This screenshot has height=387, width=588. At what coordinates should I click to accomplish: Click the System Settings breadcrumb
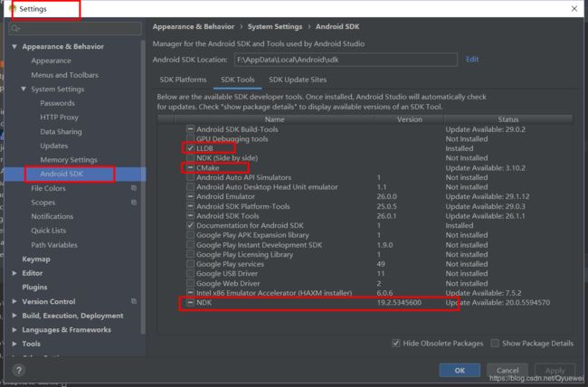275,26
